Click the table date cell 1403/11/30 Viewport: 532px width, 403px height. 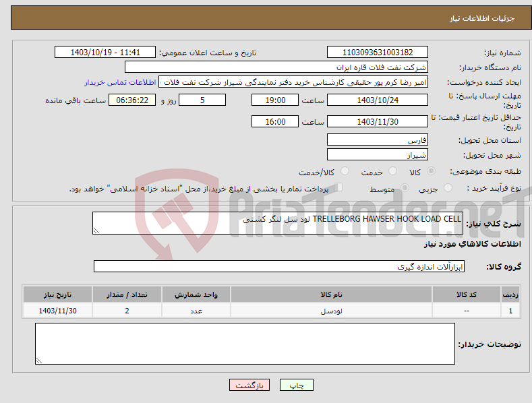point(58,311)
